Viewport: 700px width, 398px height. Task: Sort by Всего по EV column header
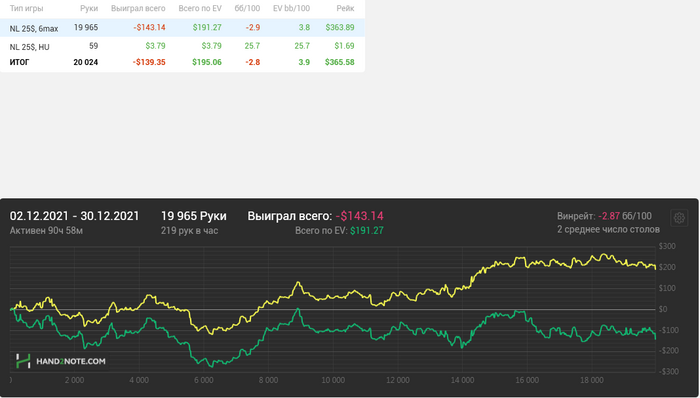pos(200,8)
